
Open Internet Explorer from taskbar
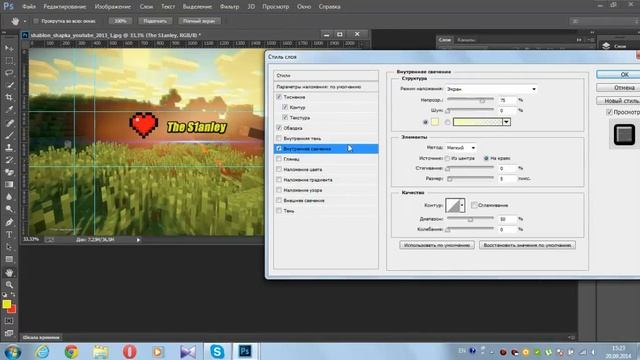click(x=42, y=351)
